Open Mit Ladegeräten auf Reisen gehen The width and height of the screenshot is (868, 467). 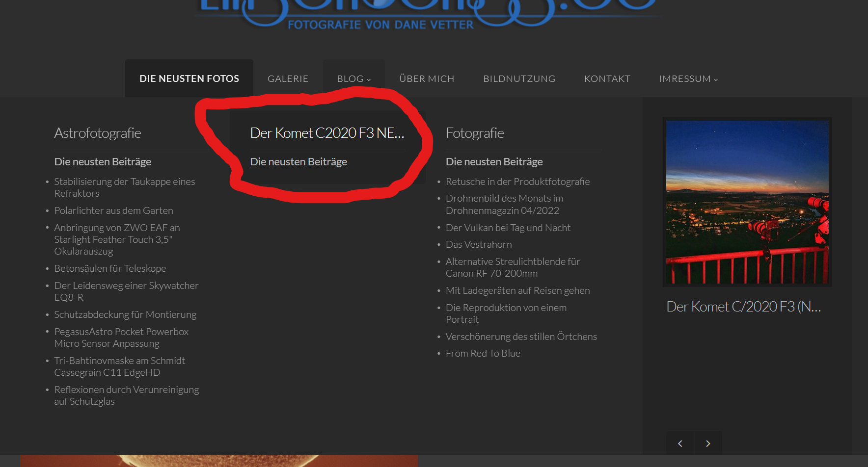click(x=518, y=290)
